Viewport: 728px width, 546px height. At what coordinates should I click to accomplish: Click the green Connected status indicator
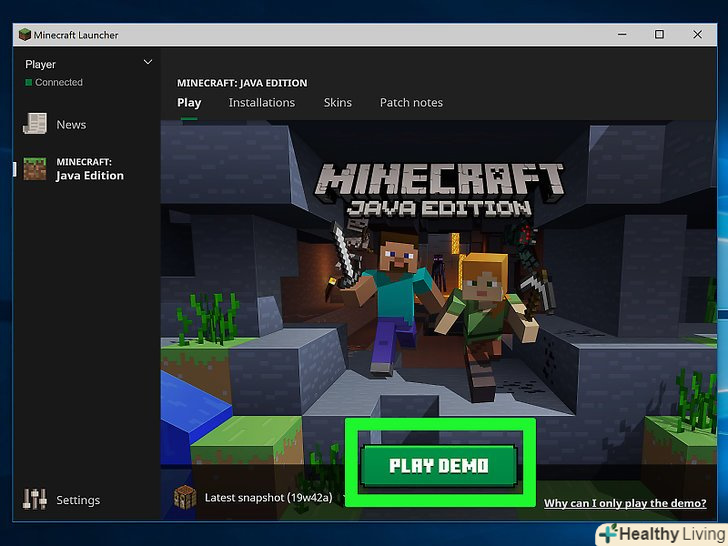click(x=29, y=83)
